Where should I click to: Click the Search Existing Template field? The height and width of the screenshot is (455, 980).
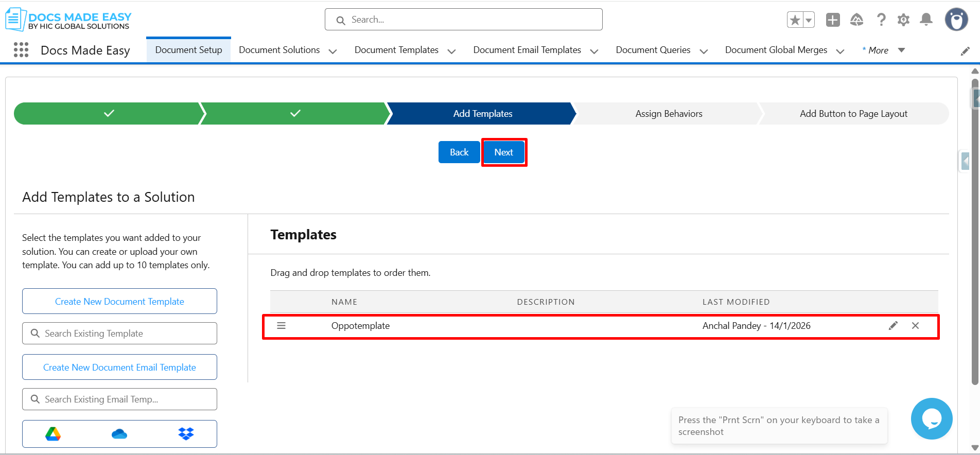tap(119, 334)
